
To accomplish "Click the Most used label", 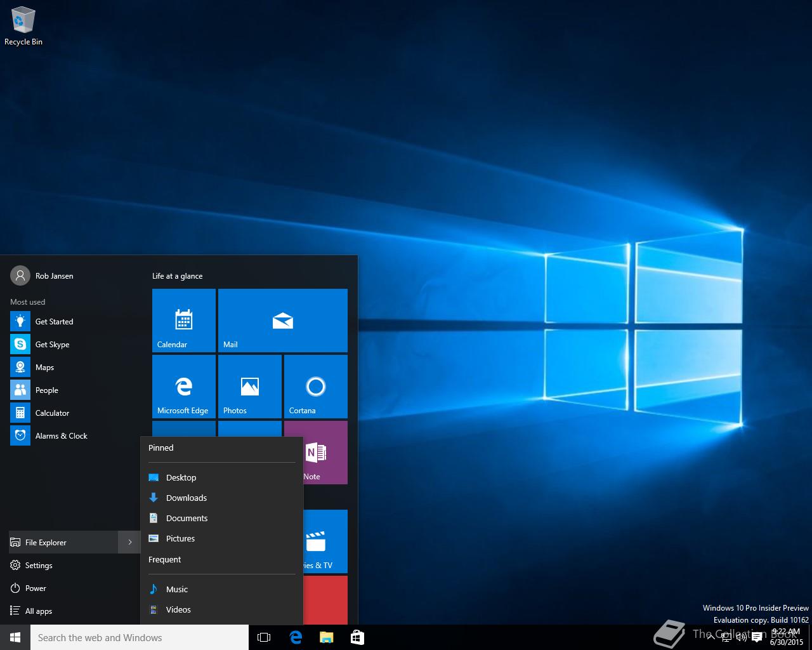I will [x=28, y=302].
